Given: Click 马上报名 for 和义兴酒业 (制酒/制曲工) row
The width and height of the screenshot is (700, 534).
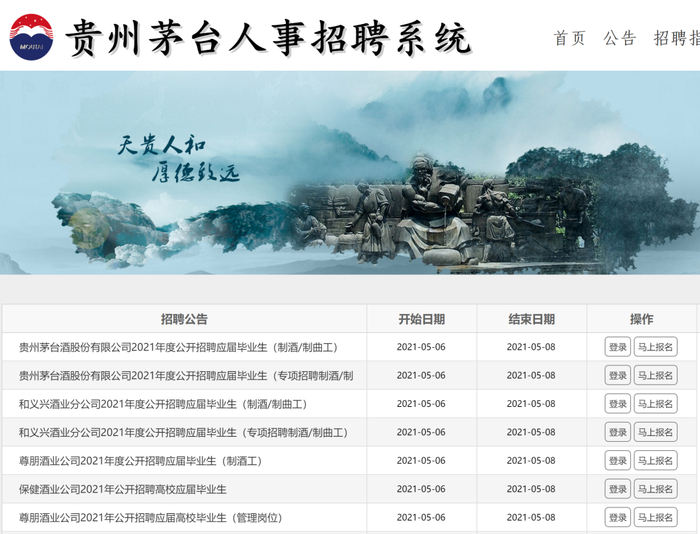Looking at the screenshot, I should click(655, 404).
